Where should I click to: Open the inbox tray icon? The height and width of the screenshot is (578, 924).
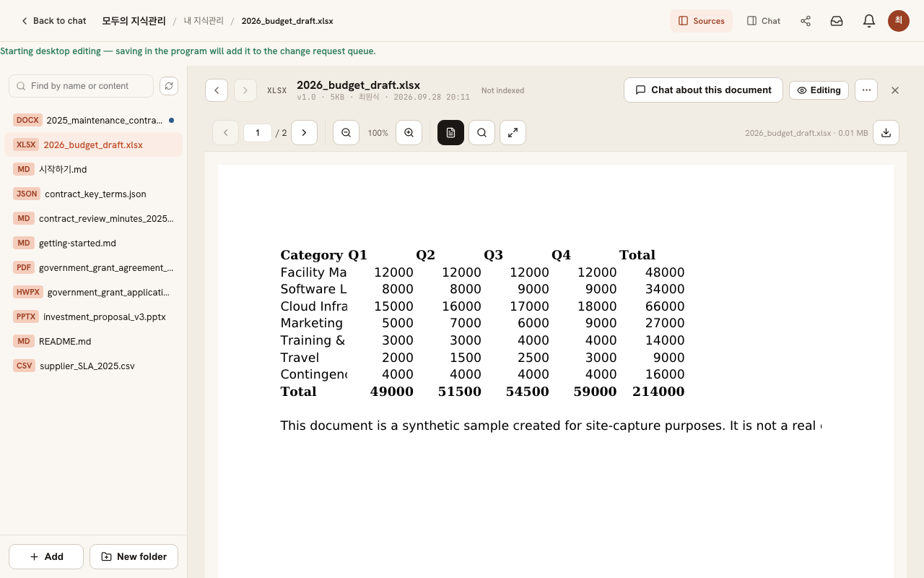point(837,21)
